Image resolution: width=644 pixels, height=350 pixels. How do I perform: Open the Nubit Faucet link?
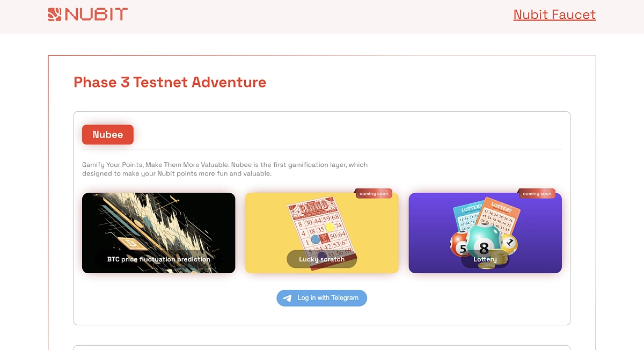554,14
